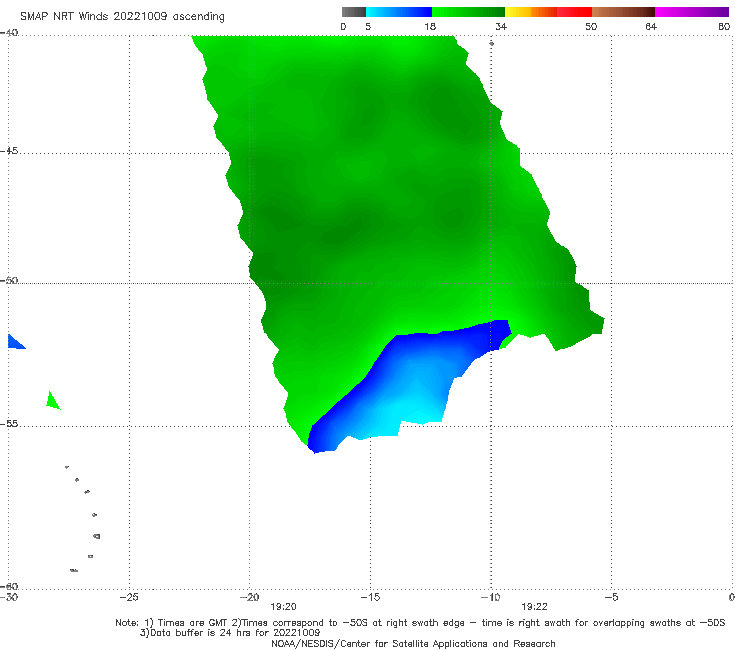Select the magenta 64-80 colorbar segment
The height and width of the screenshot is (650, 740).
pos(692,12)
